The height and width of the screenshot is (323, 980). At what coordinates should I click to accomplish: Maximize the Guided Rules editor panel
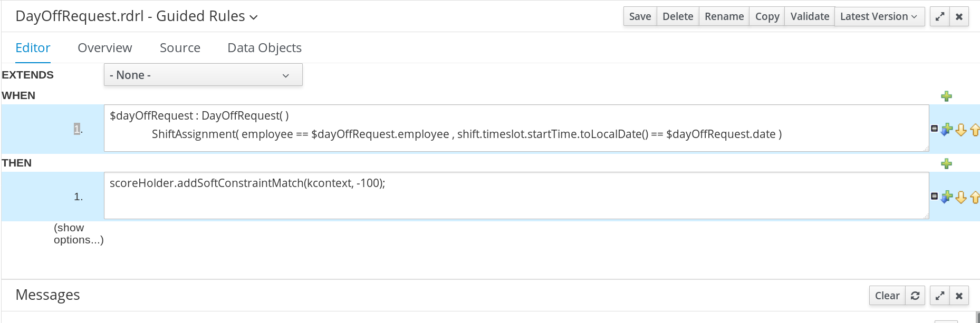coord(939,16)
